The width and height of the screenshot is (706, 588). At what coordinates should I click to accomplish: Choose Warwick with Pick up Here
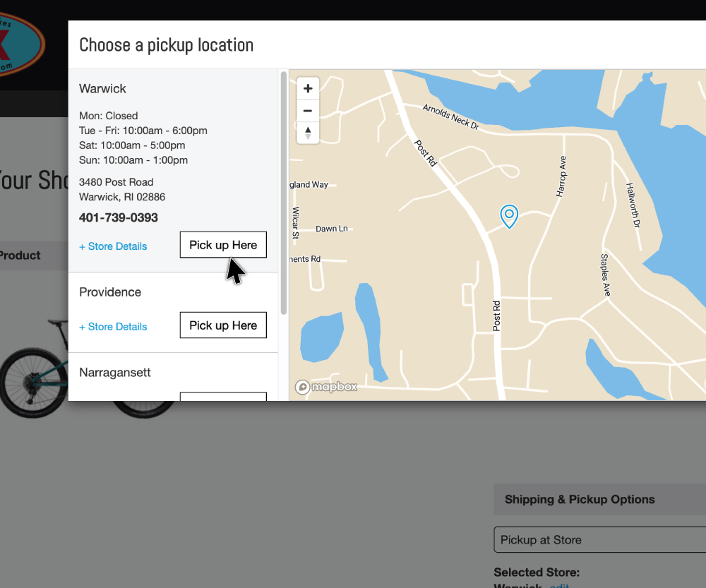point(223,245)
